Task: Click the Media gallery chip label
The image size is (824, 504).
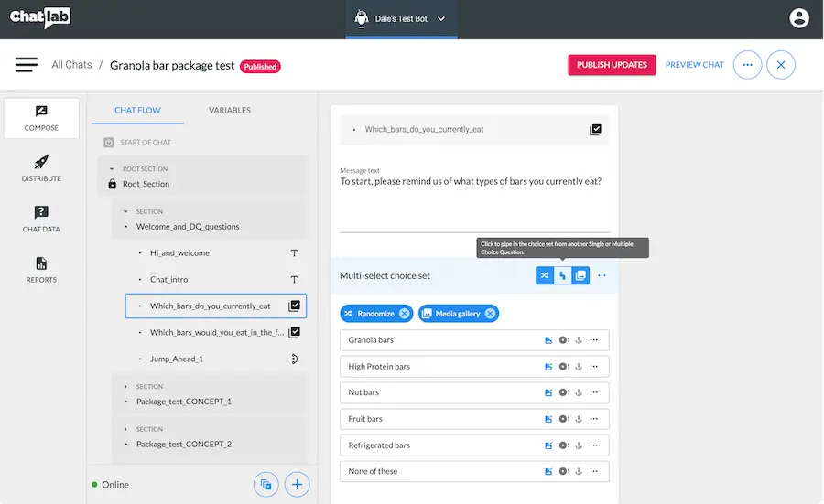Action: (x=458, y=314)
